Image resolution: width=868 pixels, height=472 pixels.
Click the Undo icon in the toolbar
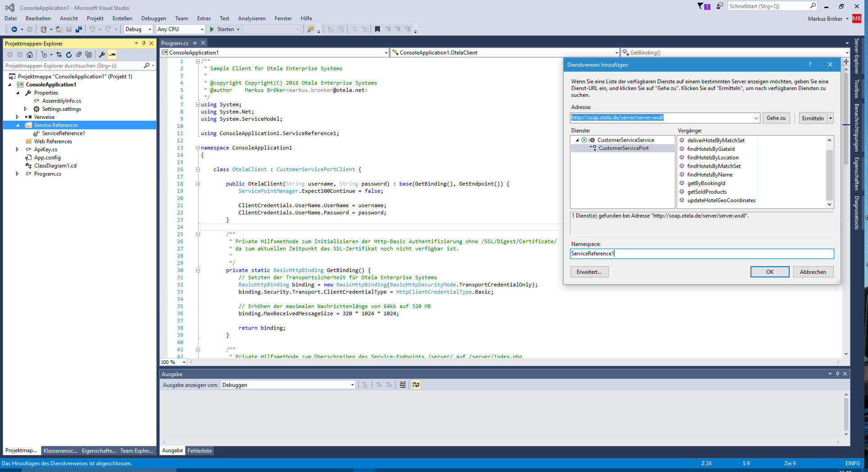click(x=92, y=29)
